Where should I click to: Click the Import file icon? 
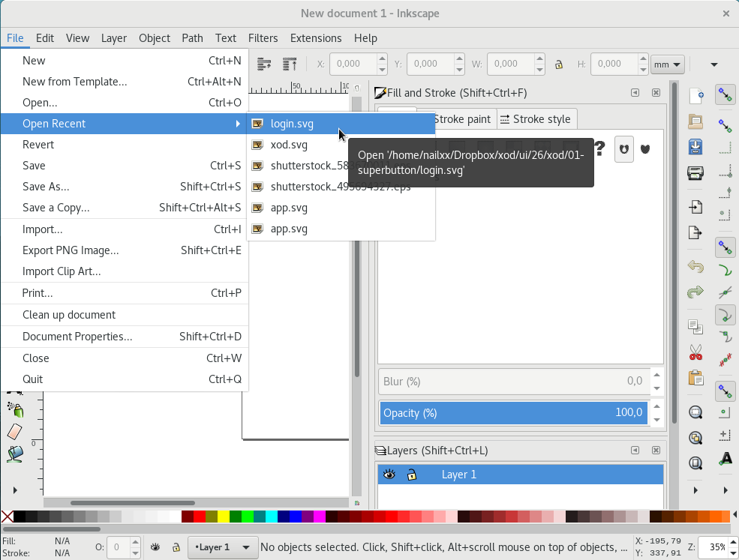click(x=695, y=207)
